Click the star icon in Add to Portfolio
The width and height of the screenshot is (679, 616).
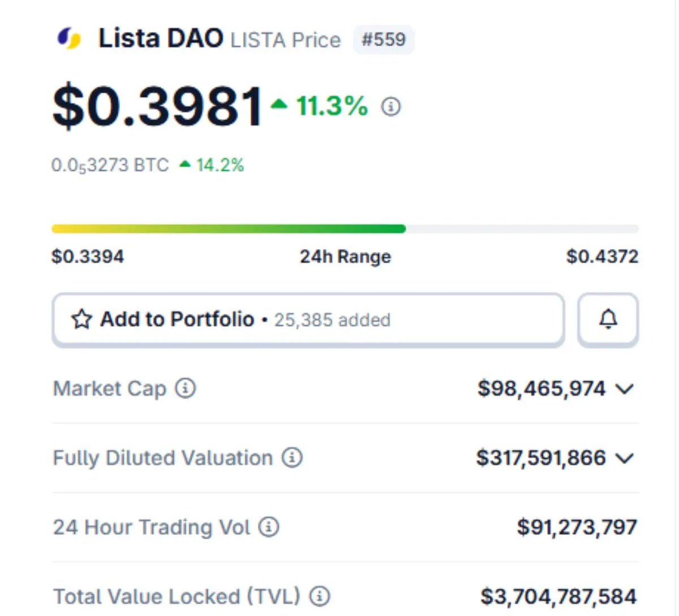[x=81, y=319]
